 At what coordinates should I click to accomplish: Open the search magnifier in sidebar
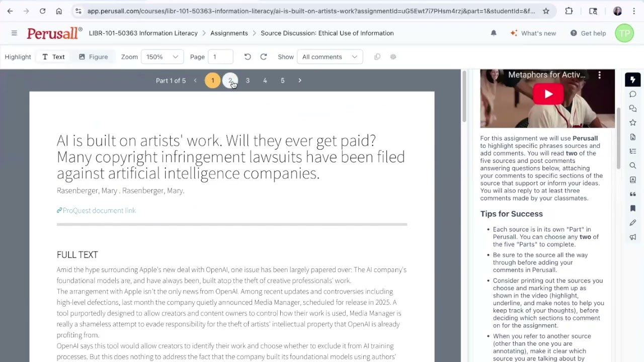click(x=633, y=165)
